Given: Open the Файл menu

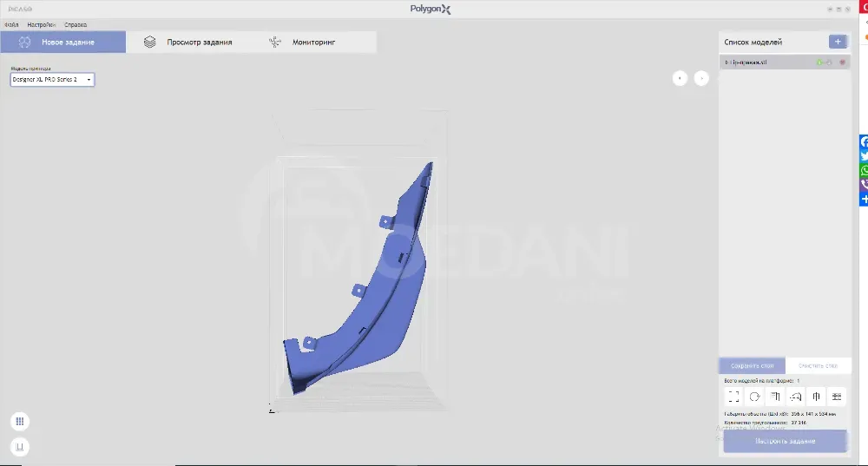Looking at the screenshot, I should (11, 25).
